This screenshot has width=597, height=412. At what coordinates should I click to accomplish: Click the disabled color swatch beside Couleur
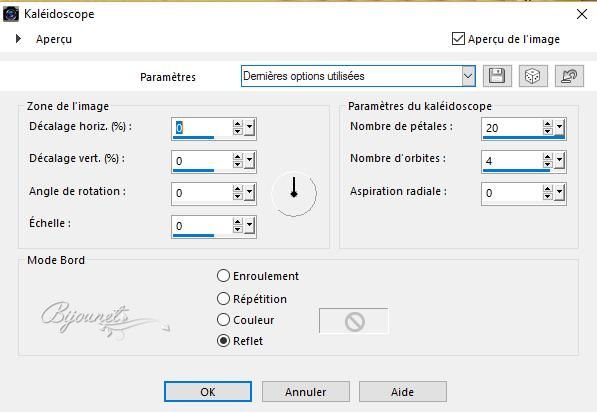click(x=354, y=321)
